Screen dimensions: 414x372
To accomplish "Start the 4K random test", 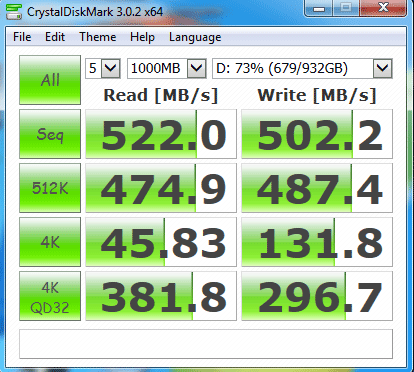I will [50, 242].
